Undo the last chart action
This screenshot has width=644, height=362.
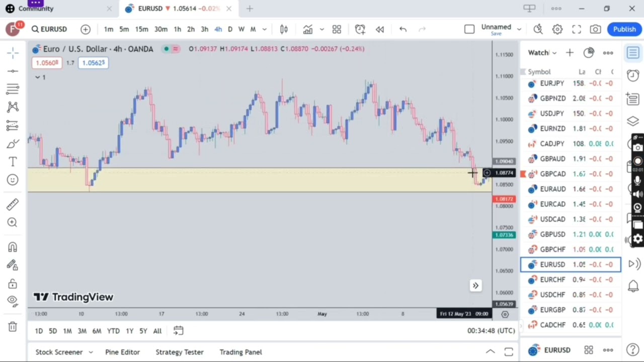(403, 29)
